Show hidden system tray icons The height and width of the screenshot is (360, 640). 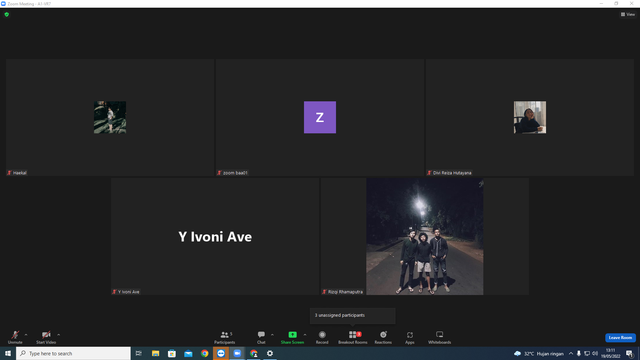tap(571, 353)
